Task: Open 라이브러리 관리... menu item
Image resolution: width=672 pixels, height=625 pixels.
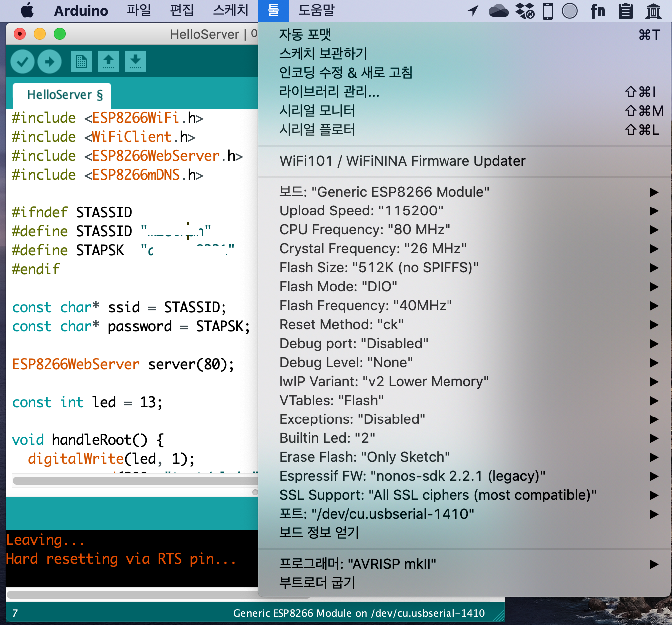Action: (x=464, y=92)
